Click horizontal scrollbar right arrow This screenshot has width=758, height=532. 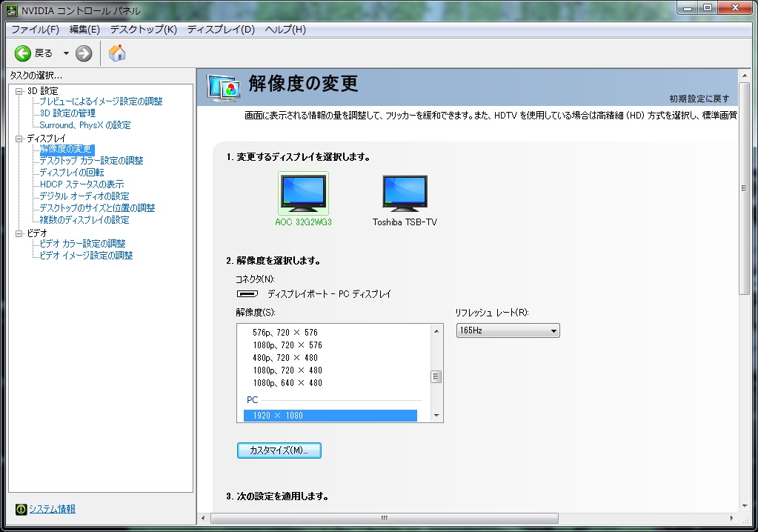point(731,518)
